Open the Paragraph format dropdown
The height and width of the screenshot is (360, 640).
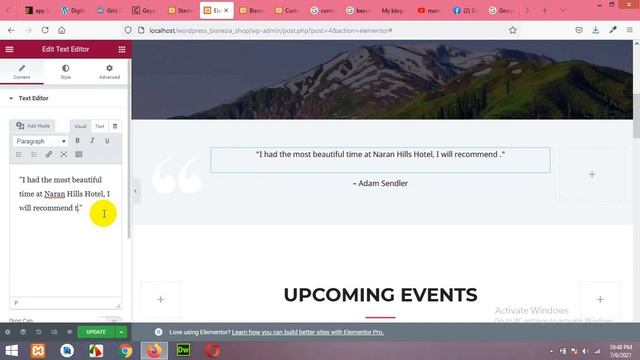40,141
